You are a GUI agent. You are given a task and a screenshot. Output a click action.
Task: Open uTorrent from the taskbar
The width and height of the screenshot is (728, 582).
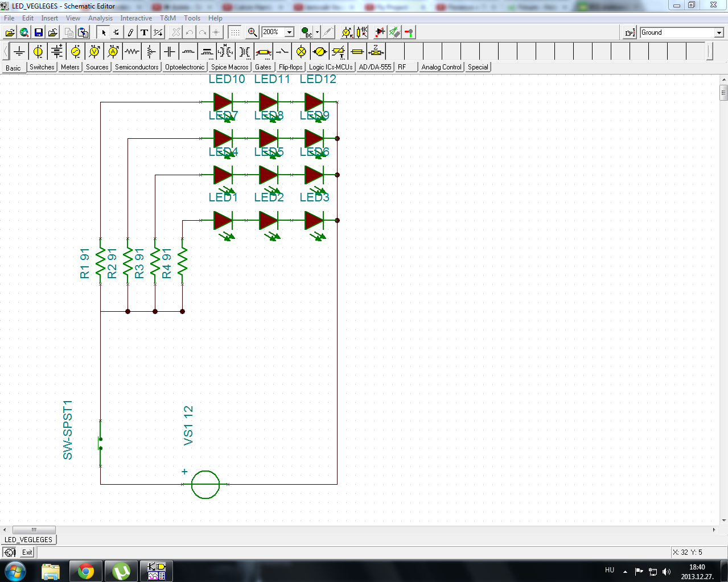pyautogui.click(x=121, y=571)
